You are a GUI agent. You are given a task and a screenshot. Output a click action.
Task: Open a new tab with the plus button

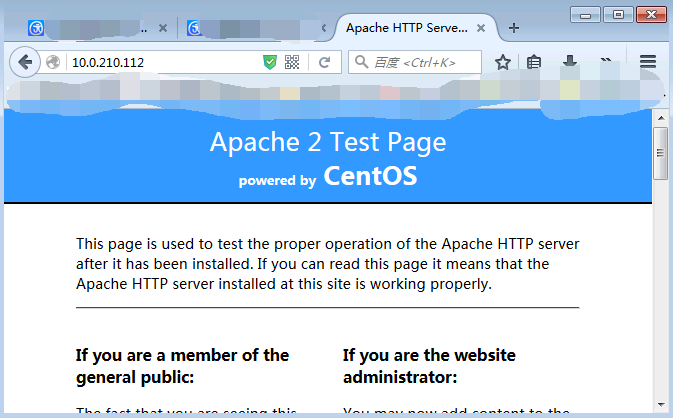(514, 28)
